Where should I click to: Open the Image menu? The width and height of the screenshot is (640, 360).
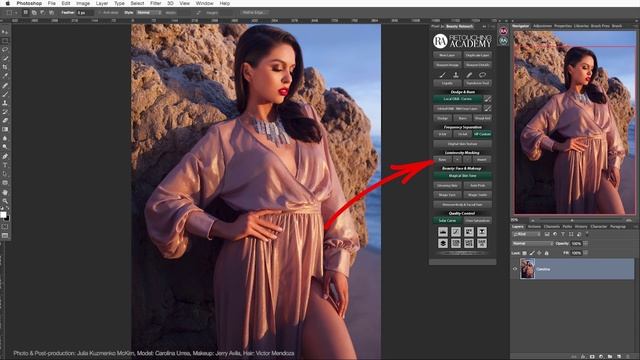[x=83, y=3]
